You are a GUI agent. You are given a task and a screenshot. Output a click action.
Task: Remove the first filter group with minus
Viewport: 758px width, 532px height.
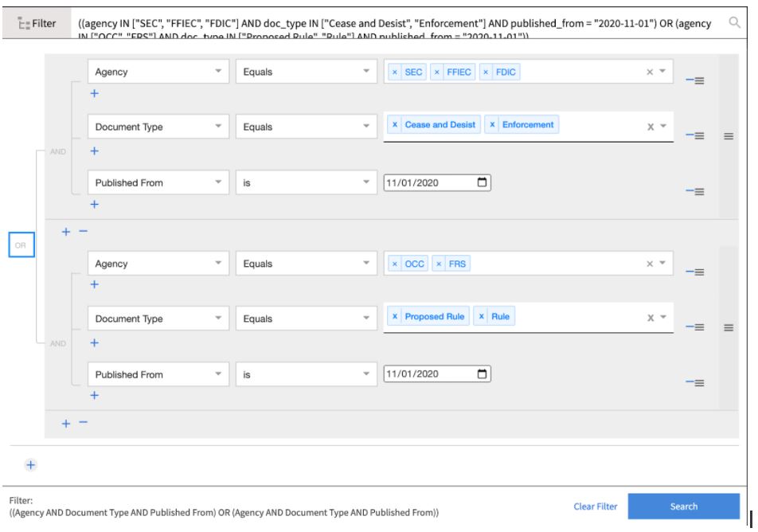pos(83,231)
